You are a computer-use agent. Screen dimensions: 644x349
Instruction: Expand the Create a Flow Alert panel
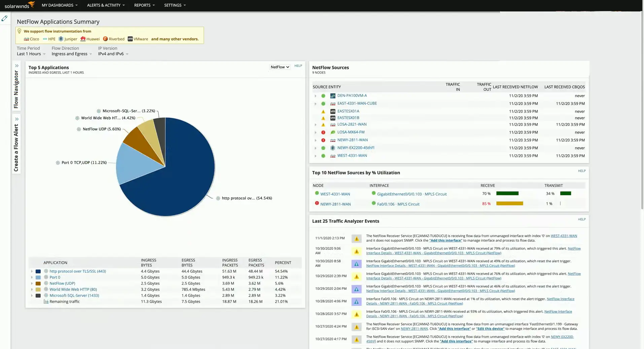pos(16,119)
